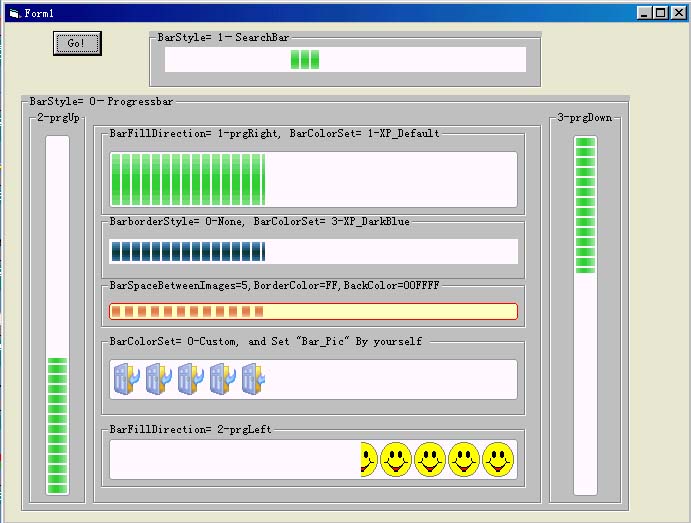Click the rightmost smiley face

click(498, 460)
